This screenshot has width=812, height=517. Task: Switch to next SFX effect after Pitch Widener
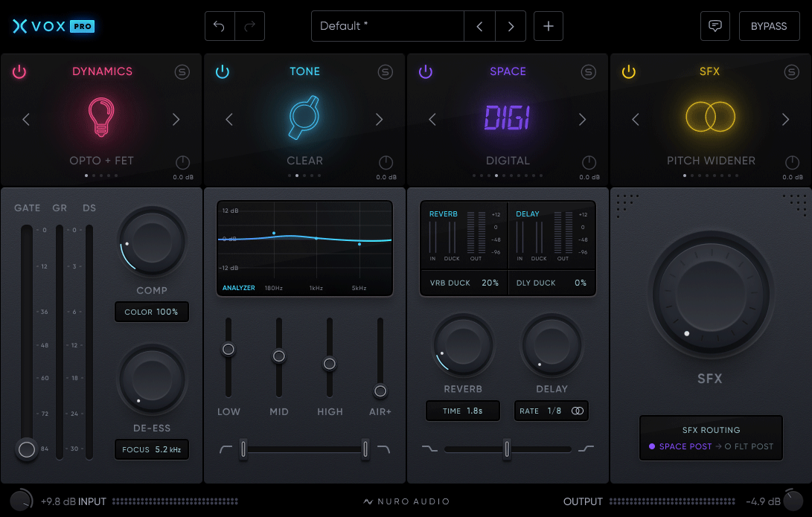[786, 120]
